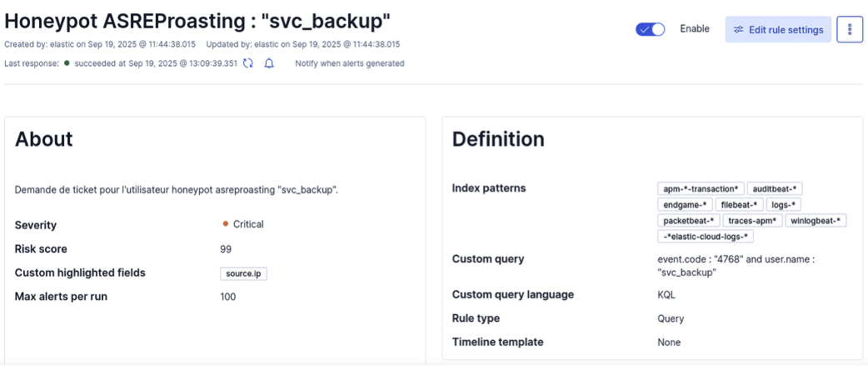
Task: Click the Notify when alerts generated text
Action: 350,63
